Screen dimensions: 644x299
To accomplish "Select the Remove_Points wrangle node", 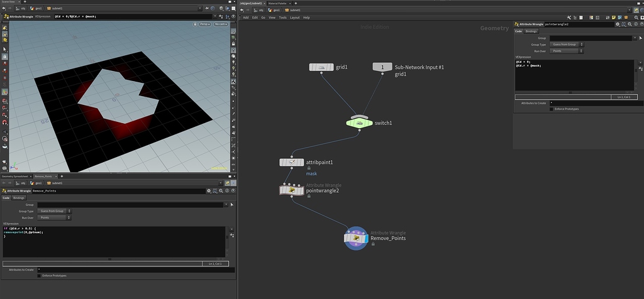I will coord(356,237).
